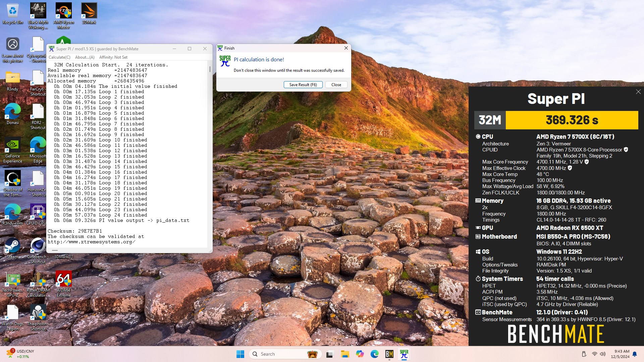Launch GeForce Experience desktop icon
Image resolution: width=644 pixels, height=362 pixels.
pos(13,150)
